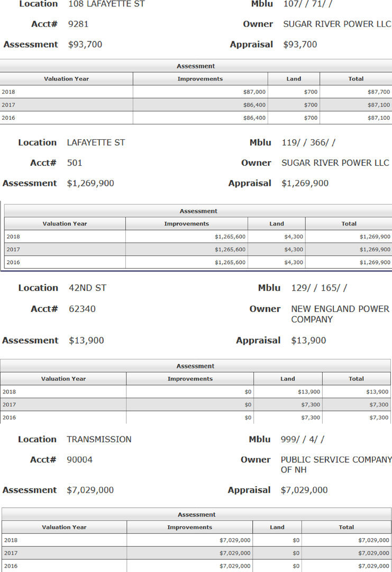Click Valuation Year header in the TRANSMISSION table
The width and height of the screenshot is (392, 572).
coord(64,528)
